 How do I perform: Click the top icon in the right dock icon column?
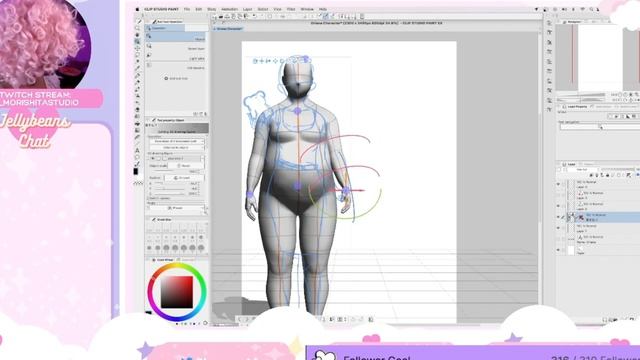(549, 23)
